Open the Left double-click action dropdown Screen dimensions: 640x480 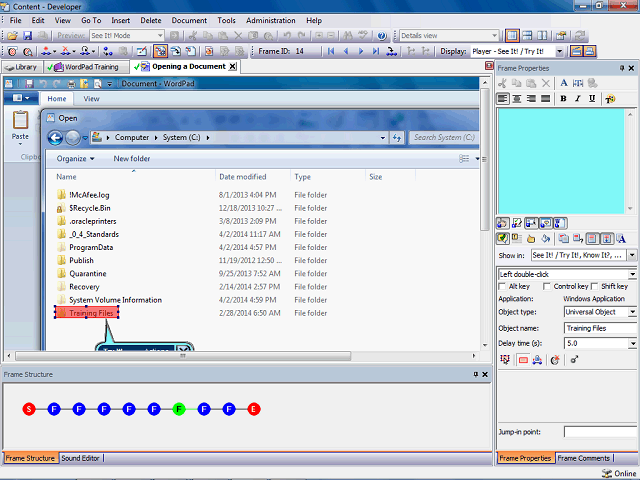[x=632, y=274]
